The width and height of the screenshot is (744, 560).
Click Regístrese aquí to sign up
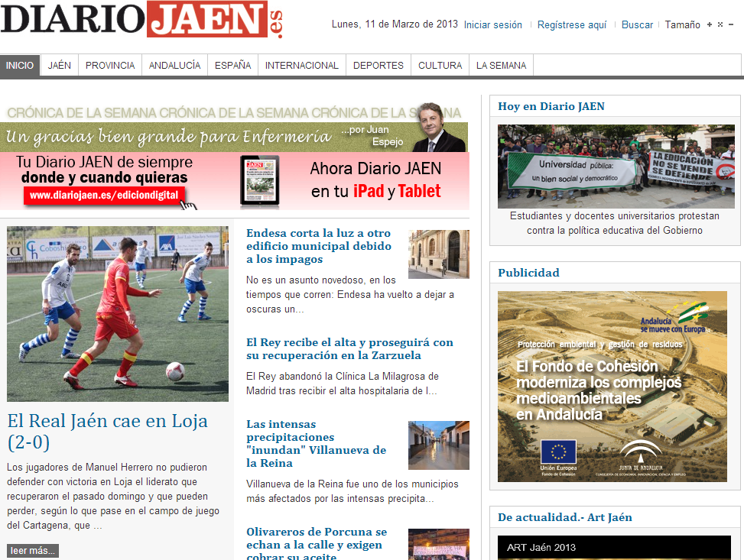click(x=572, y=24)
